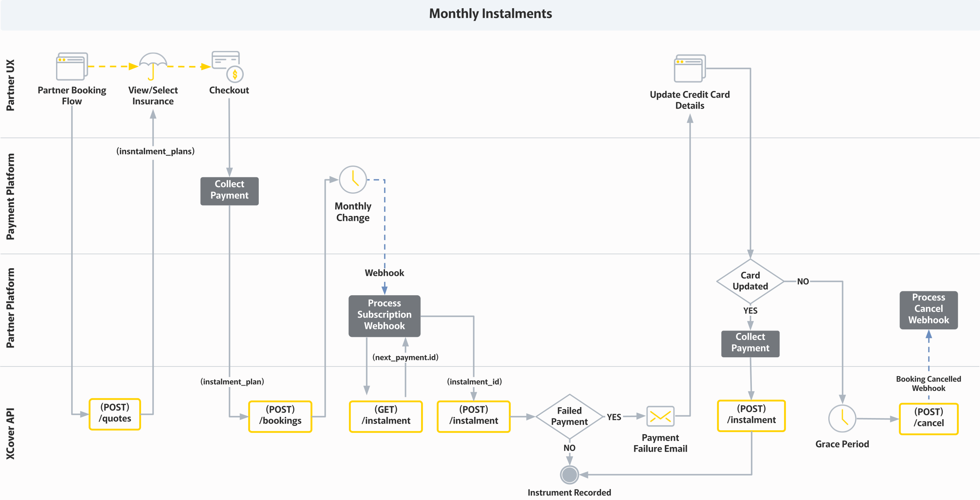
Task: Click the Process Subscription Webhook block
Action: coord(384,315)
